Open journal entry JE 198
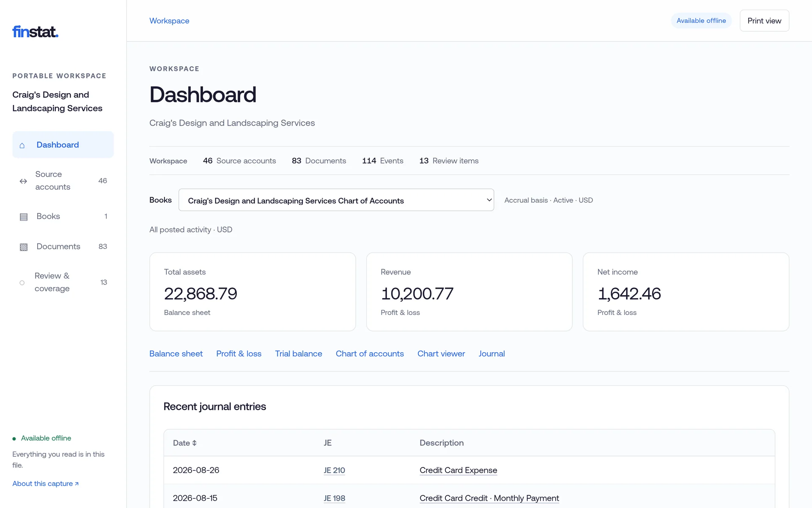Image resolution: width=812 pixels, height=508 pixels. [x=335, y=498]
